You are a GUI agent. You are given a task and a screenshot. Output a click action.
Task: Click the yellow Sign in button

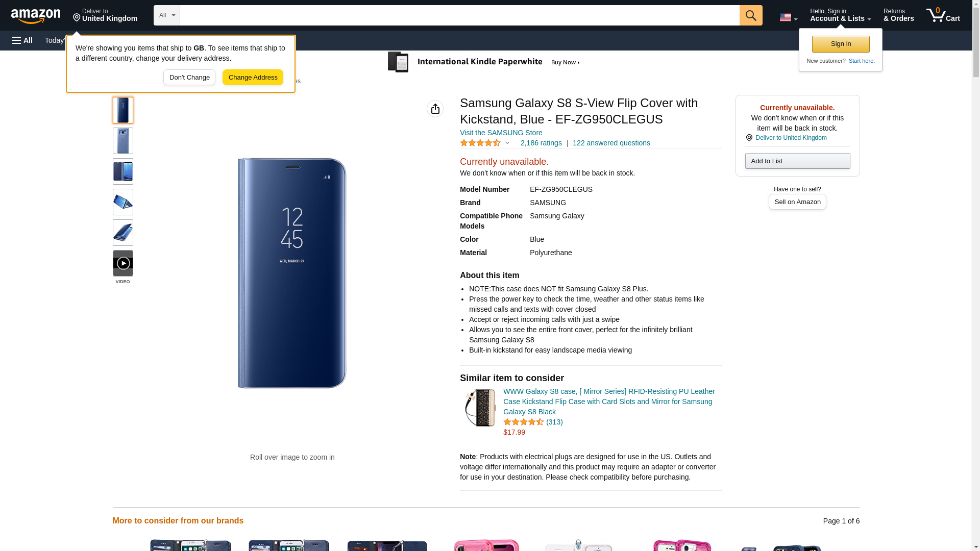(x=841, y=44)
